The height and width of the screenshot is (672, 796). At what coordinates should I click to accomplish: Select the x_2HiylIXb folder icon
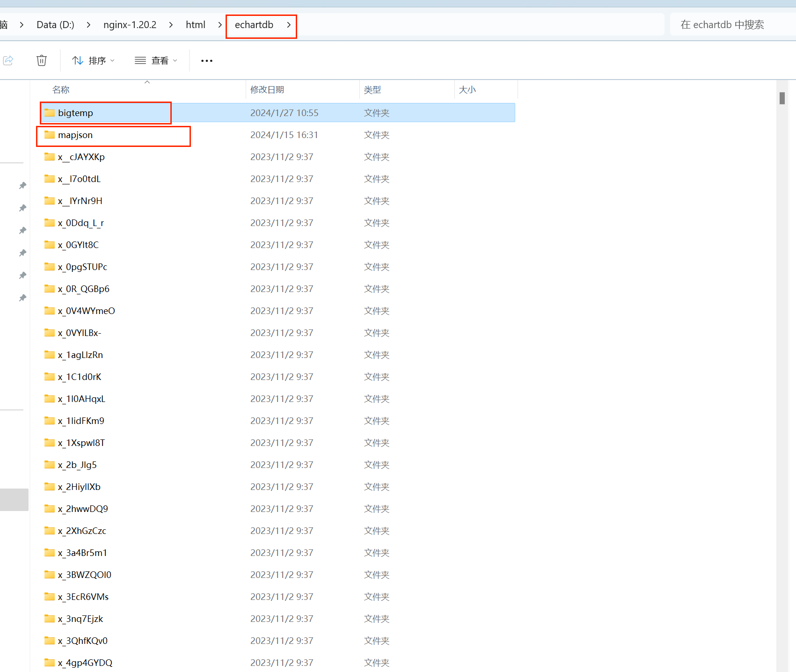point(50,487)
